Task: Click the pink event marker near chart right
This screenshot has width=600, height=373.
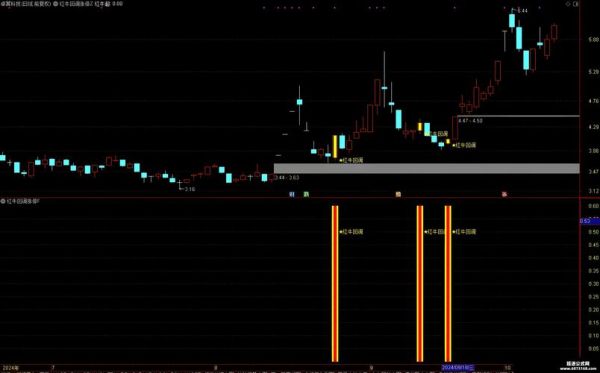Action: 505,194
